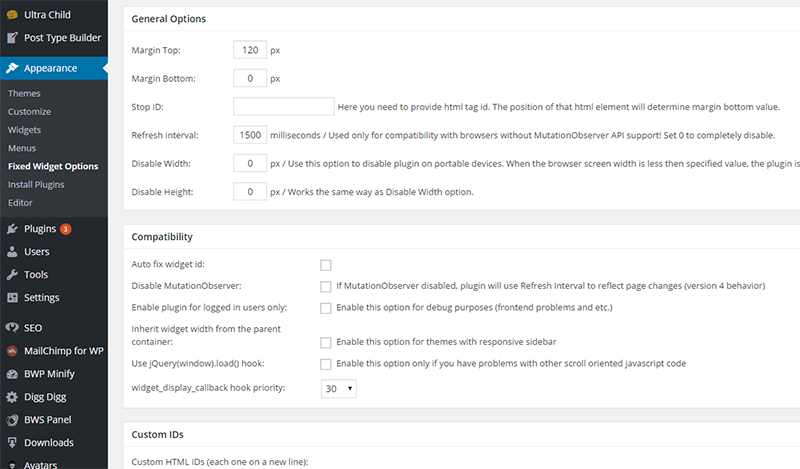Click the Ultra Child sidebar icon
This screenshot has width=800, height=469.
[12, 15]
